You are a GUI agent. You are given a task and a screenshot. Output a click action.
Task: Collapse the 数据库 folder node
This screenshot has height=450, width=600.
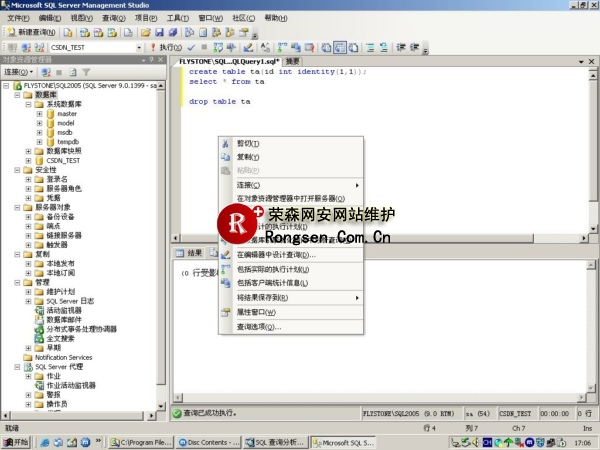tap(17, 95)
